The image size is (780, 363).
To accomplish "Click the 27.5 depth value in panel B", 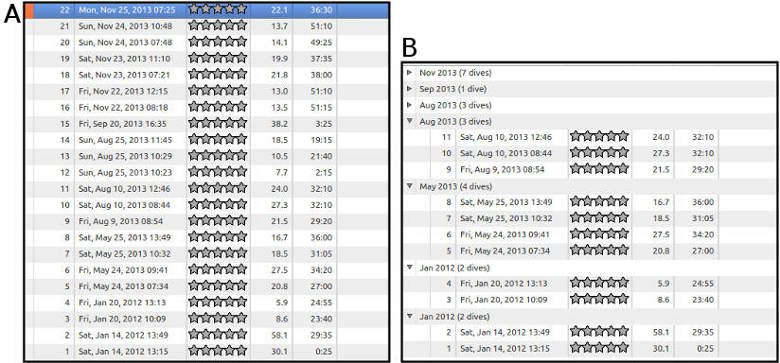I will pyautogui.click(x=661, y=235).
